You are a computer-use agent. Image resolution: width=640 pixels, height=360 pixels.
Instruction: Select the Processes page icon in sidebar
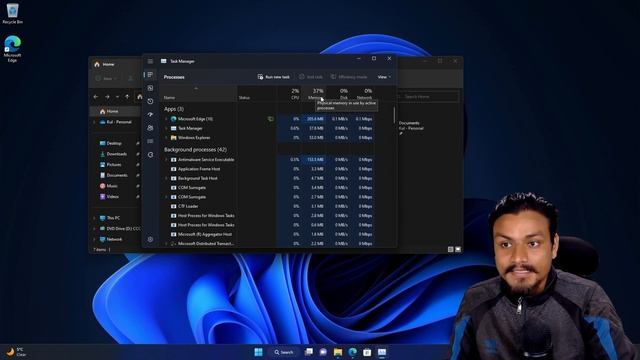coord(150,75)
